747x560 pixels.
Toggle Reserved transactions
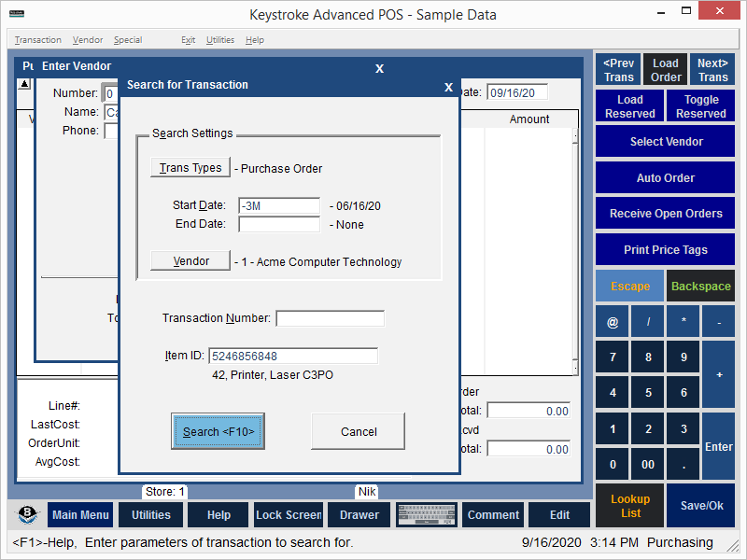pos(699,105)
